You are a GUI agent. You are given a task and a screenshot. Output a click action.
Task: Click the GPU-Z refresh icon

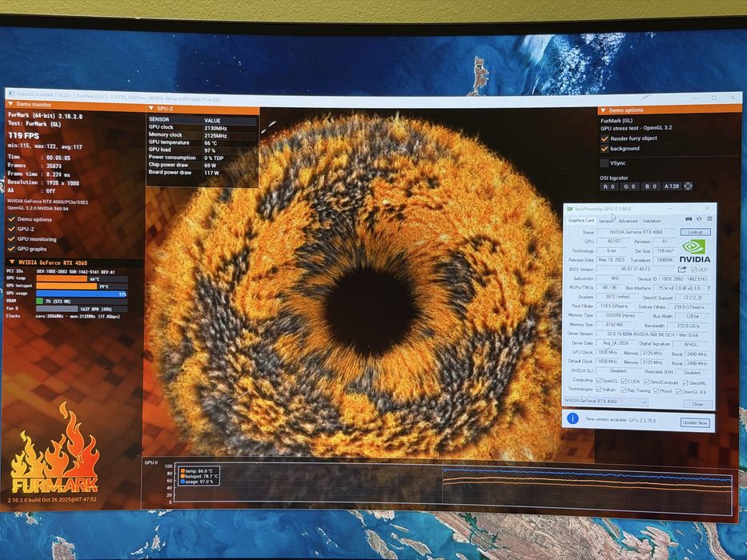coord(699,218)
